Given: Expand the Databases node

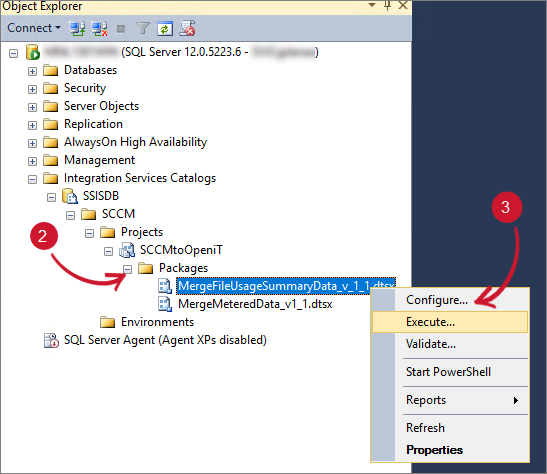Looking at the screenshot, I should pyautogui.click(x=32, y=71).
